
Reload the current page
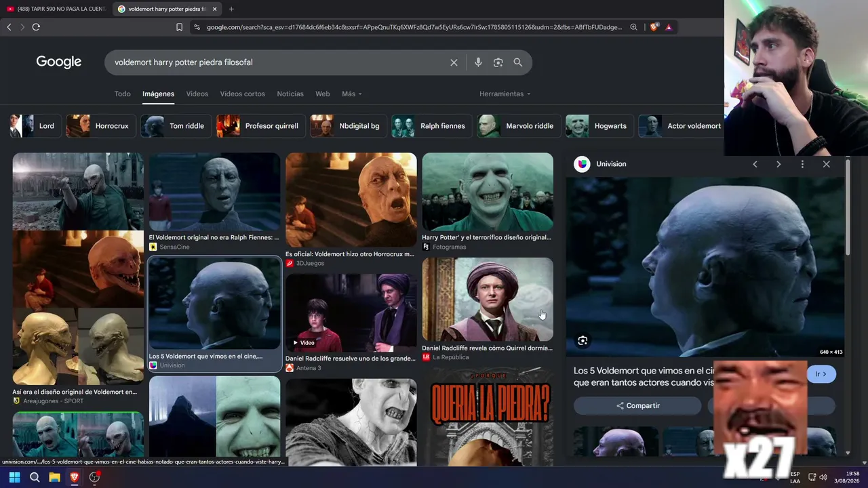coord(36,27)
